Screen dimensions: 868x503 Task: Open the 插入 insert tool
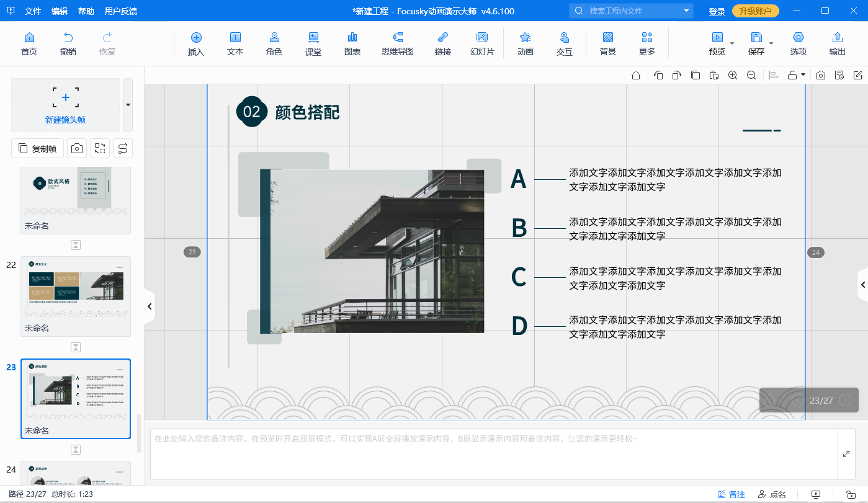(196, 43)
